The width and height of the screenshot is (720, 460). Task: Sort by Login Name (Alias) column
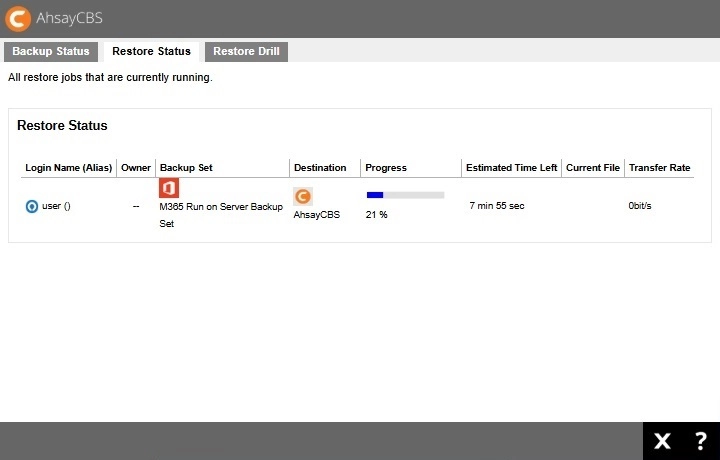(x=68, y=168)
